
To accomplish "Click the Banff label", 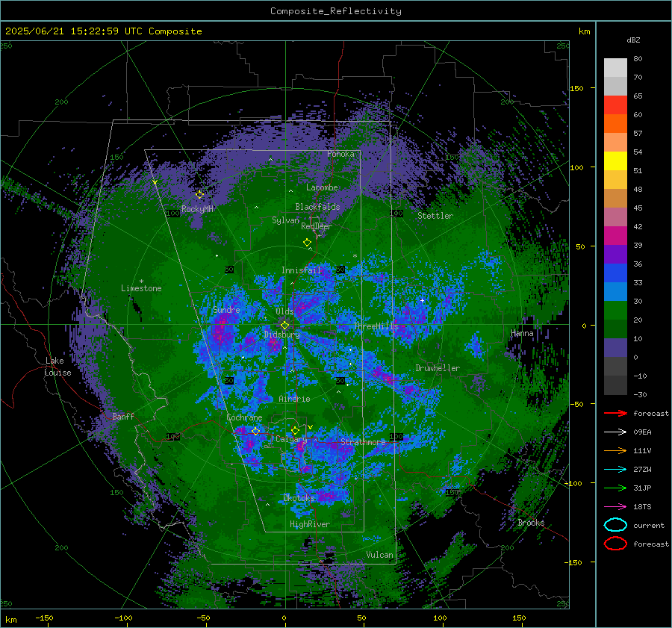I will (123, 416).
